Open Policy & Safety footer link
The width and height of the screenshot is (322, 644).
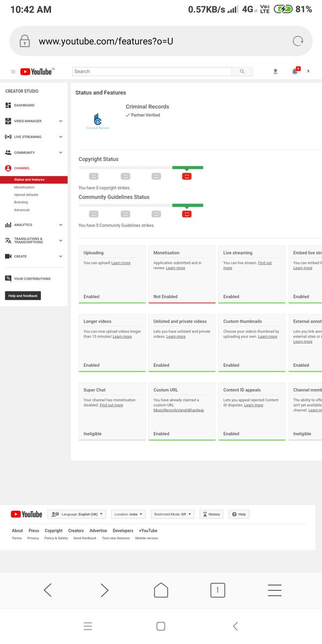(x=56, y=538)
